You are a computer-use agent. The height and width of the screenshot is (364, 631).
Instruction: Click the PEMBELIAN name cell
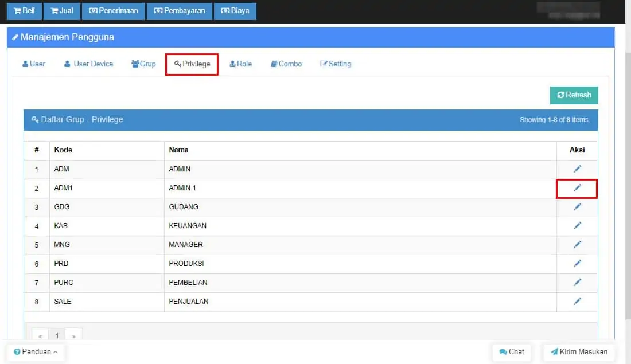(x=360, y=283)
